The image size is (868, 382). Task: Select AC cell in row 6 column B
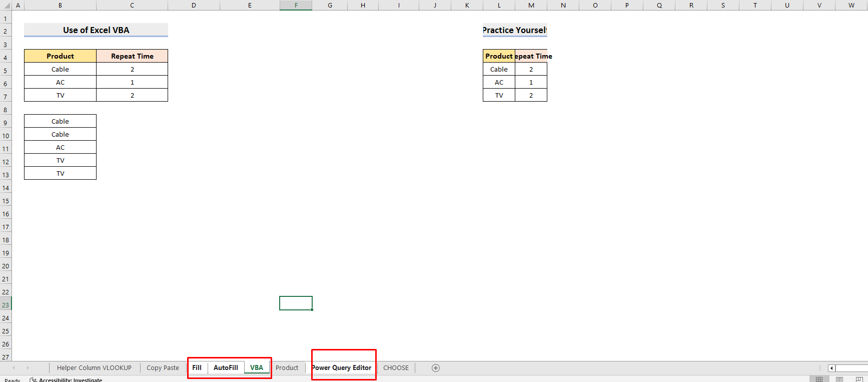pos(60,82)
